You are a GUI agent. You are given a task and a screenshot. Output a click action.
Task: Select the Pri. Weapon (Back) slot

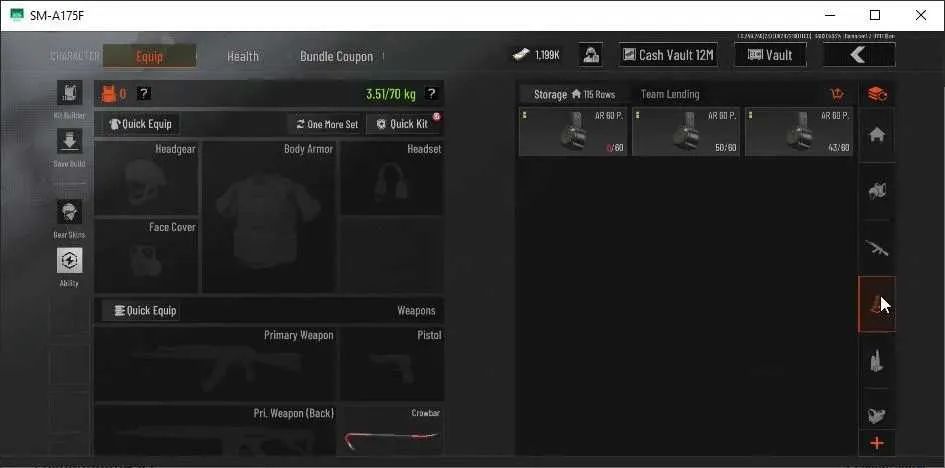(215, 430)
